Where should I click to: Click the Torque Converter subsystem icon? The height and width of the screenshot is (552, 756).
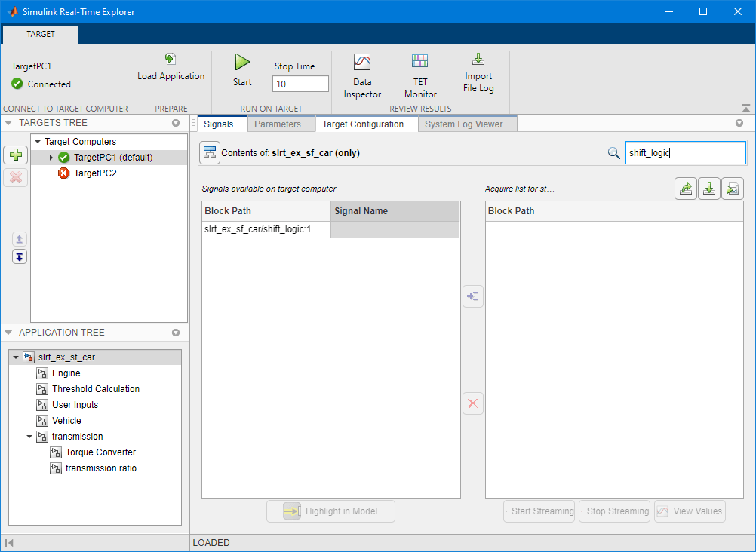coord(56,452)
